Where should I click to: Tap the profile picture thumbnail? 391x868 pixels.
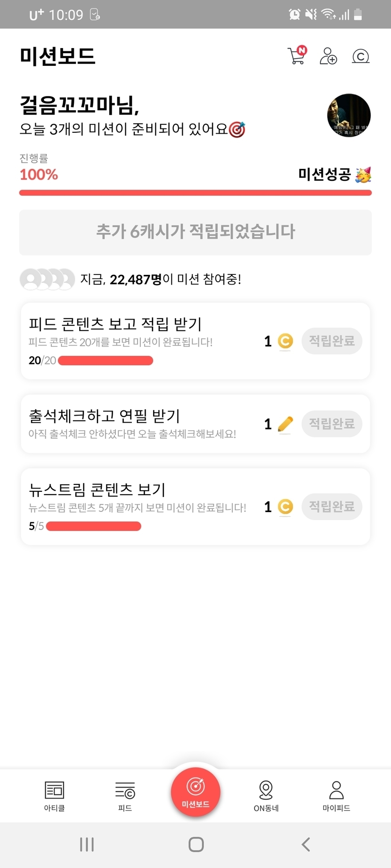pyautogui.click(x=349, y=115)
